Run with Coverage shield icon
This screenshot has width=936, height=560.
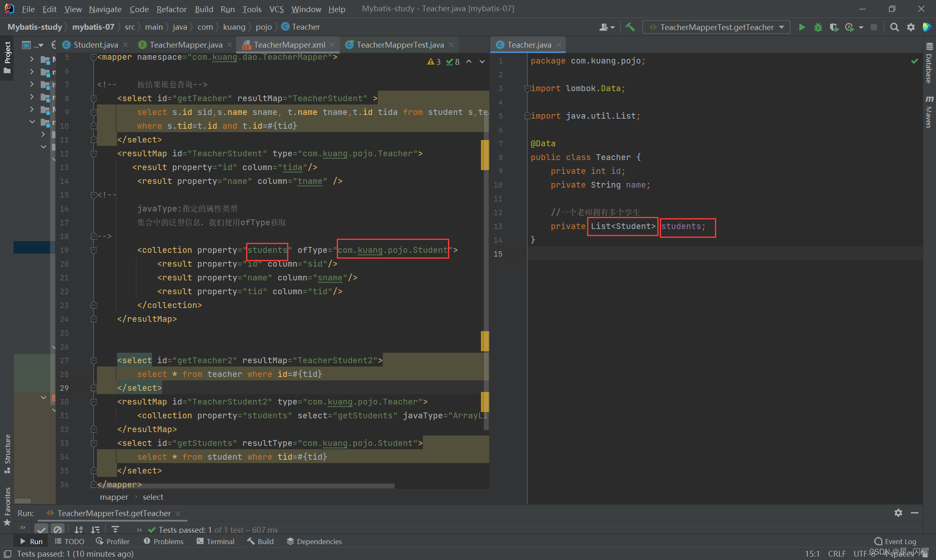834,27
